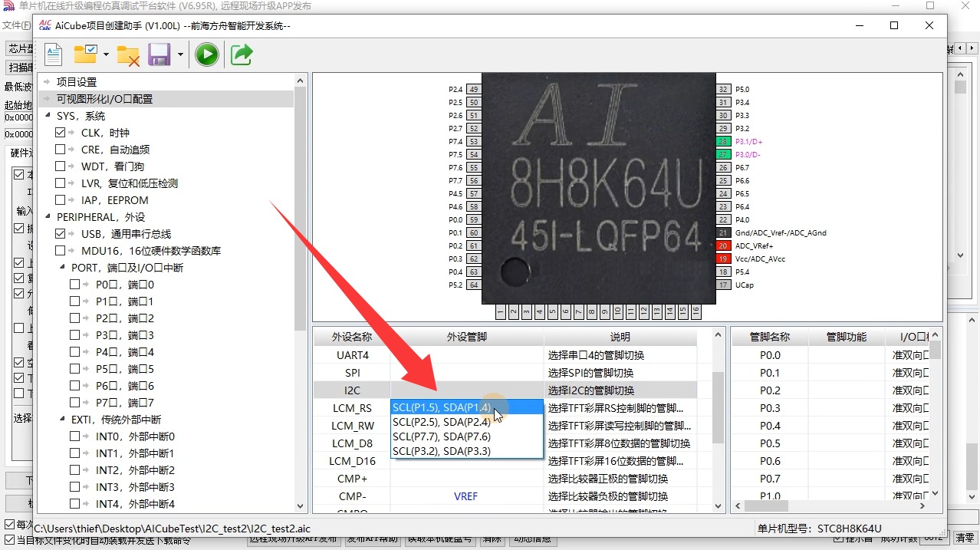The image size is (980, 550).
Task: Uncheck the USB, 通用串行总线 checkbox
Action: (60, 234)
